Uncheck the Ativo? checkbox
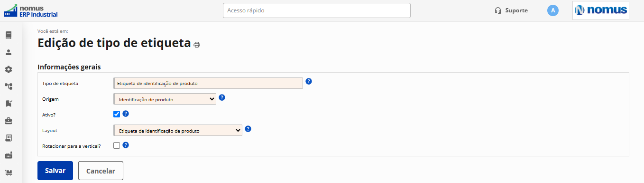644x183 pixels. (117, 114)
